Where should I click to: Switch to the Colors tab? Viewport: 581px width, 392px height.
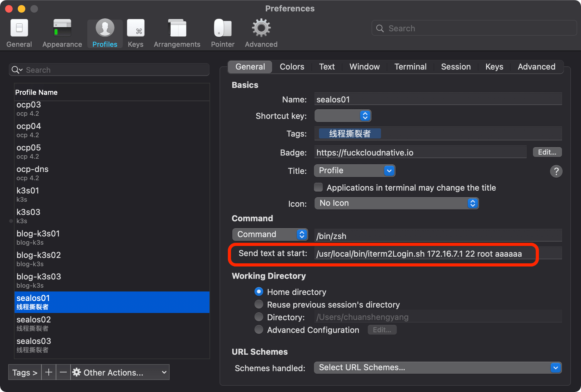coord(292,67)
